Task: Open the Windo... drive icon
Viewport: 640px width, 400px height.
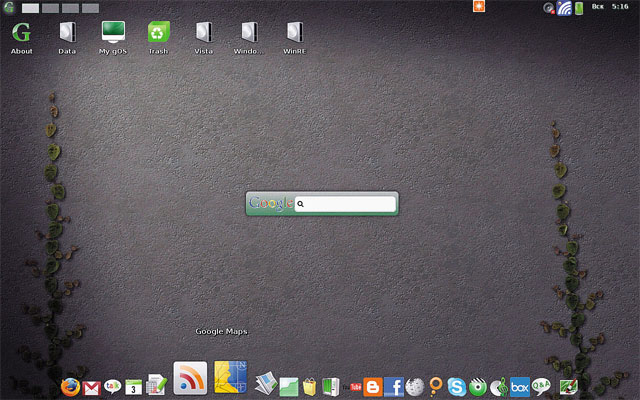Action: [x=249, y=38]
